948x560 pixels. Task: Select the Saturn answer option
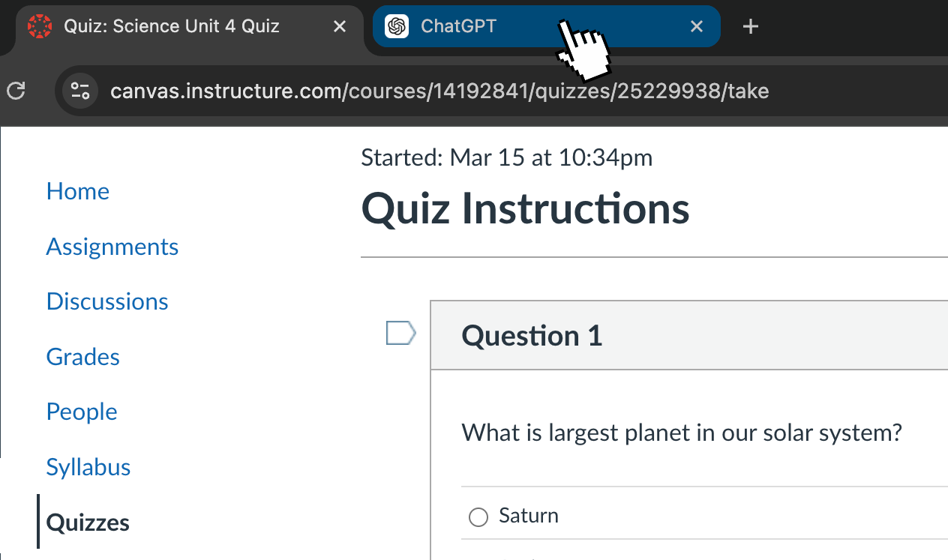pyautogui.click(x=478, y=517)
